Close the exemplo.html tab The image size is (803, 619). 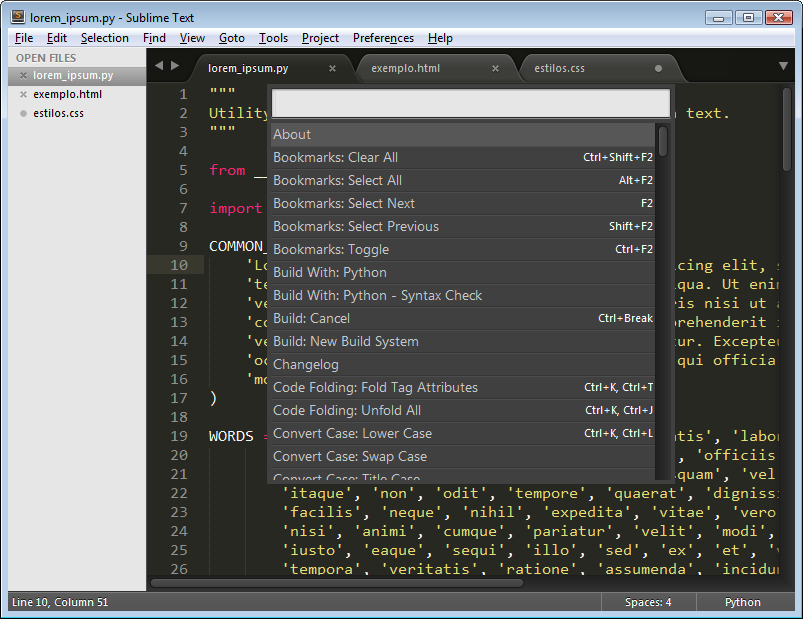[x=495, y=69]
